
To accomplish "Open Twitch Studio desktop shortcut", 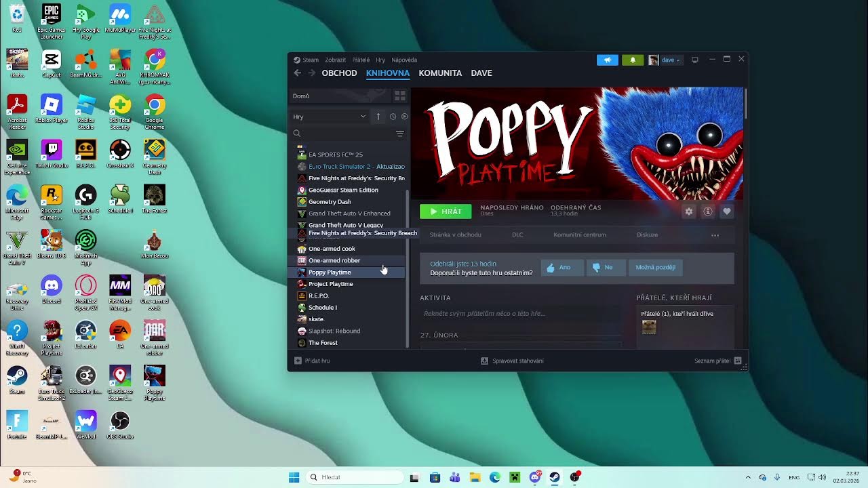I will point(51,154).
